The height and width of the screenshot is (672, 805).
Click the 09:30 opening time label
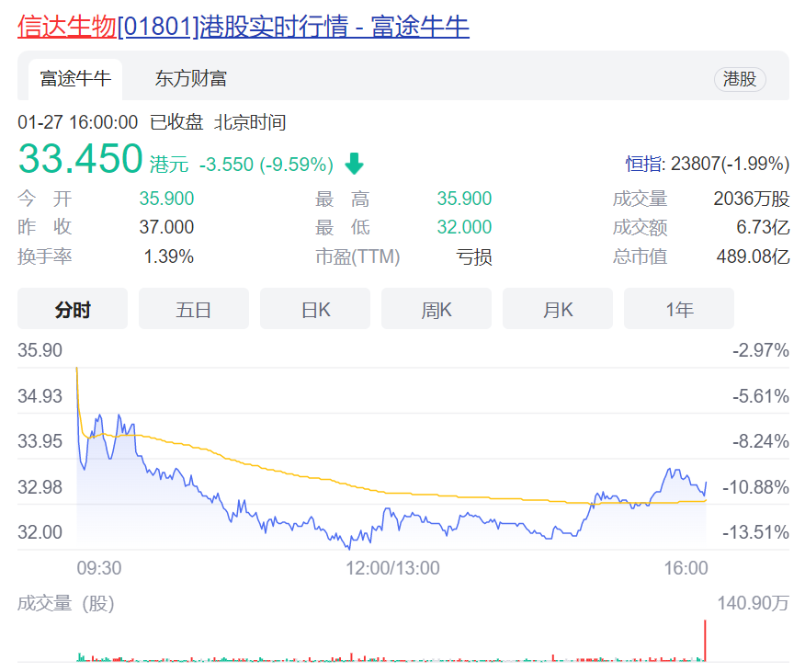99,568
